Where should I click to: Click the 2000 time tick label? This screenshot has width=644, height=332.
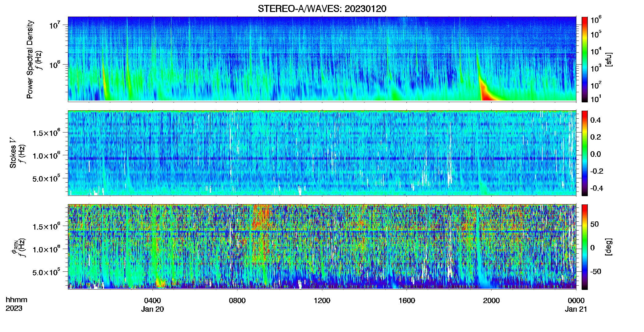(491, 301)
